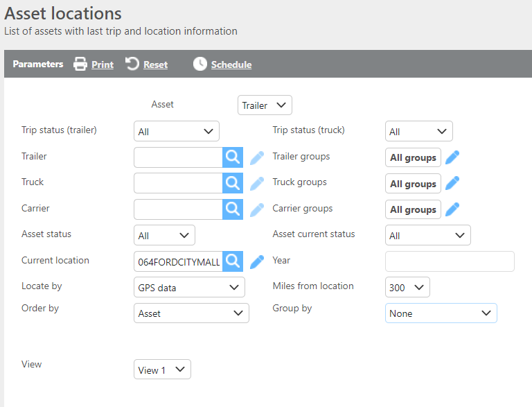
Task: Click the printer icon in the toolbar
Action: tap(81, 64)
